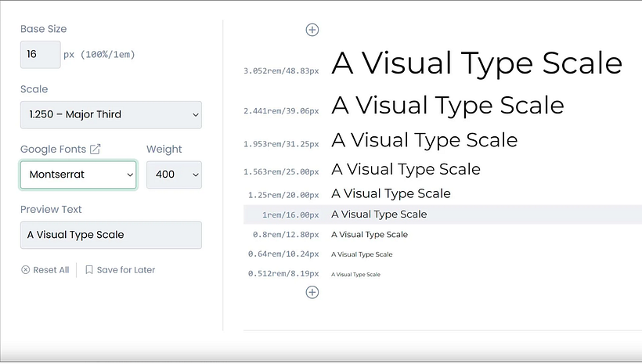Open Google Fonts external link icon
The width and height of the screenshot is (642, 364).
96,149
